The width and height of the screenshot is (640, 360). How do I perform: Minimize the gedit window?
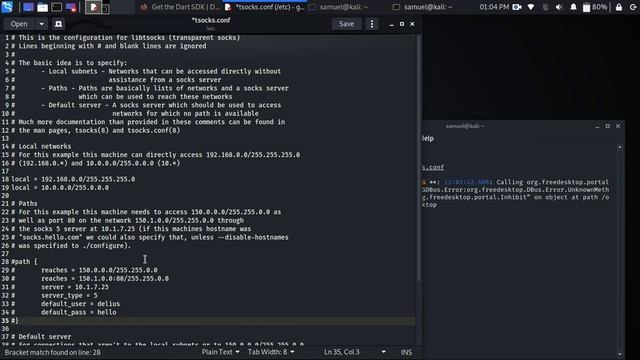click(391, 24)
